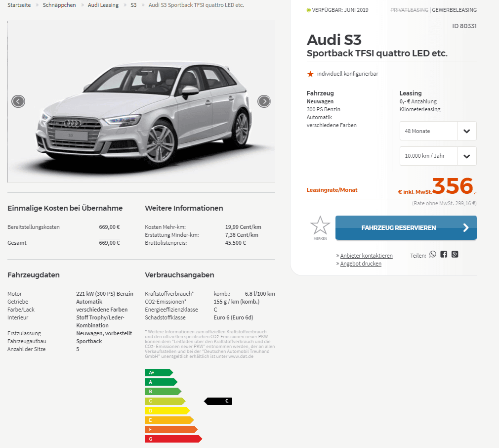
Task: Click the 7,38 Cent/km value
Action: click(x=242, y=235)
